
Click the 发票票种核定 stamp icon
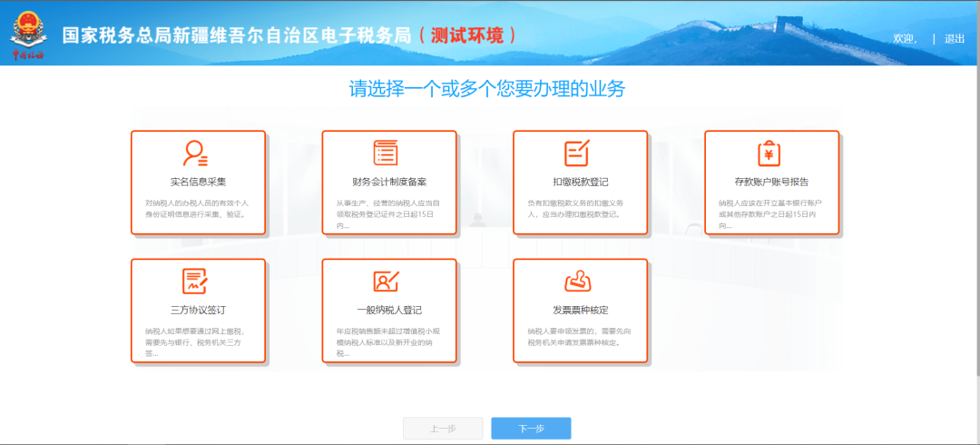coord(579,281)
